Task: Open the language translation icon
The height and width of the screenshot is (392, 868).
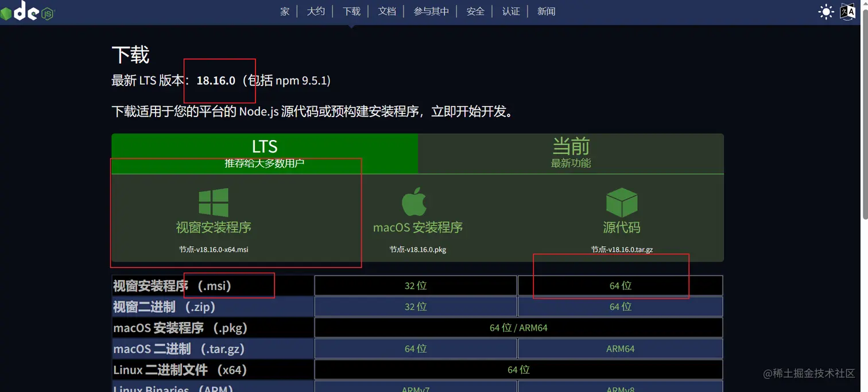Action: [848, 11]
